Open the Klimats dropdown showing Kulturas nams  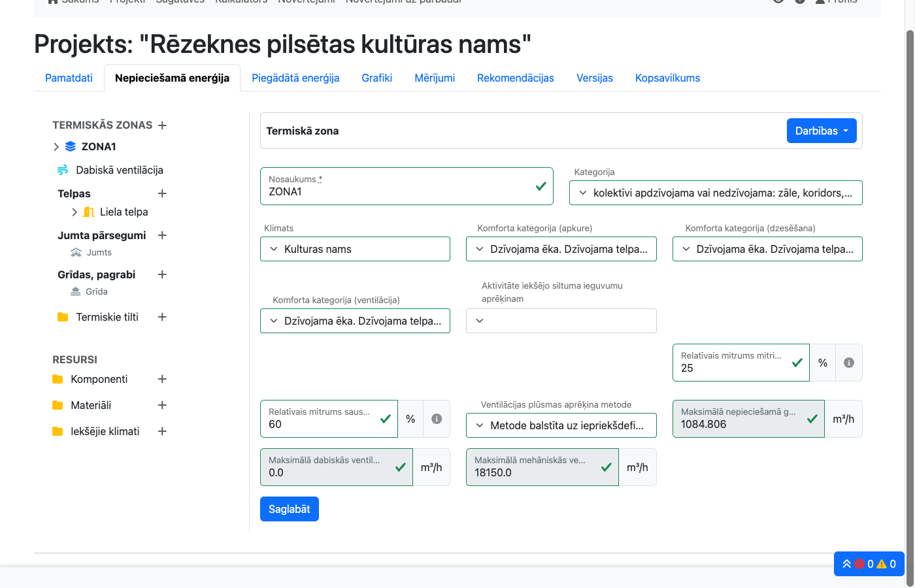click(355, 249)
